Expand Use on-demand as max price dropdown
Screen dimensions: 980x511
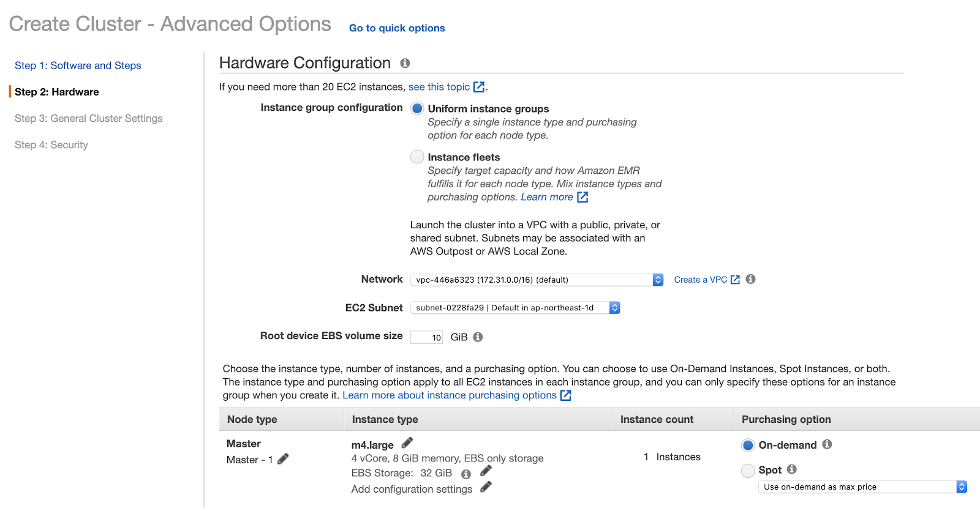click(x=862, y=487)
